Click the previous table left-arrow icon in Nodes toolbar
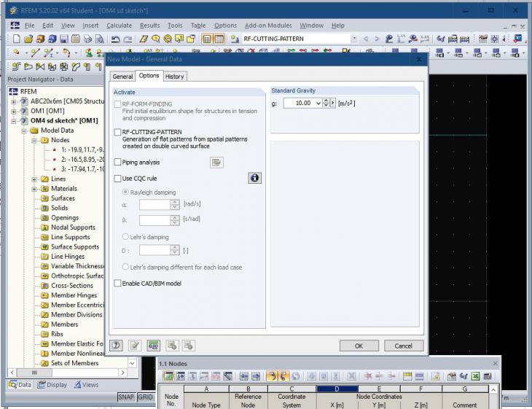 click(x=244, y=376)
